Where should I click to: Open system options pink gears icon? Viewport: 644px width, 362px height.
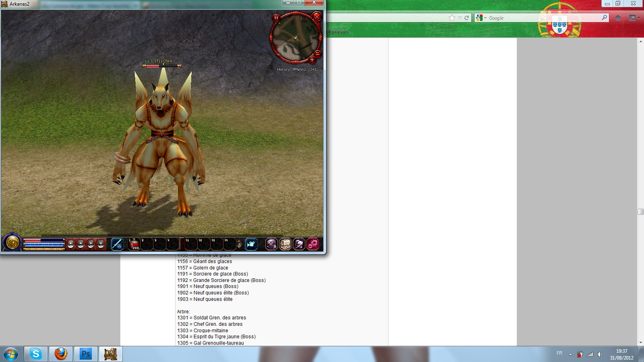pyautogui.click(x=313, y=244)
